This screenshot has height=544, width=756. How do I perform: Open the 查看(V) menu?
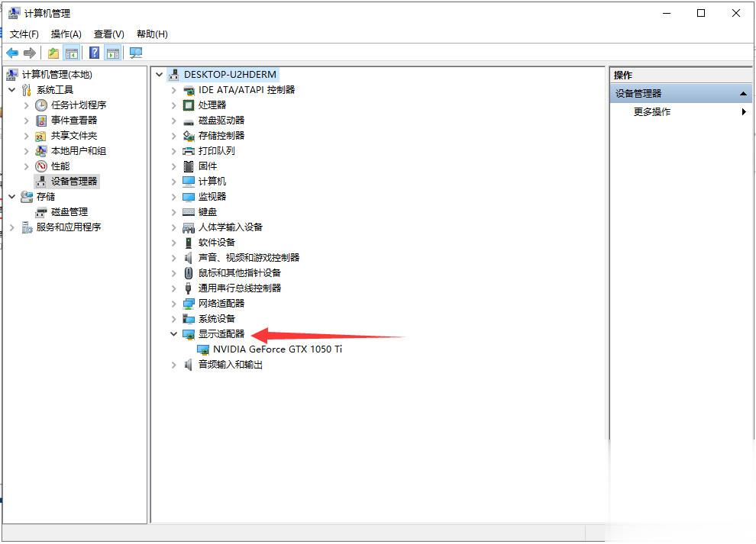click(109, 34)
